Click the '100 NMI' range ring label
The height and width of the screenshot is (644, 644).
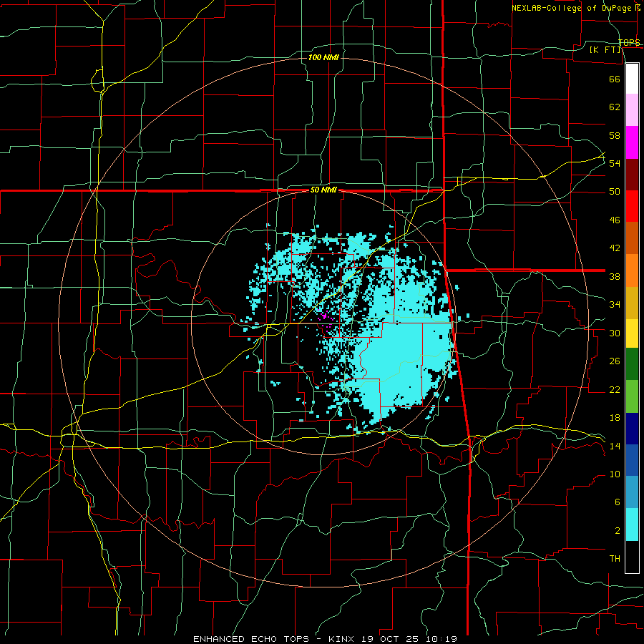point(323,57)
